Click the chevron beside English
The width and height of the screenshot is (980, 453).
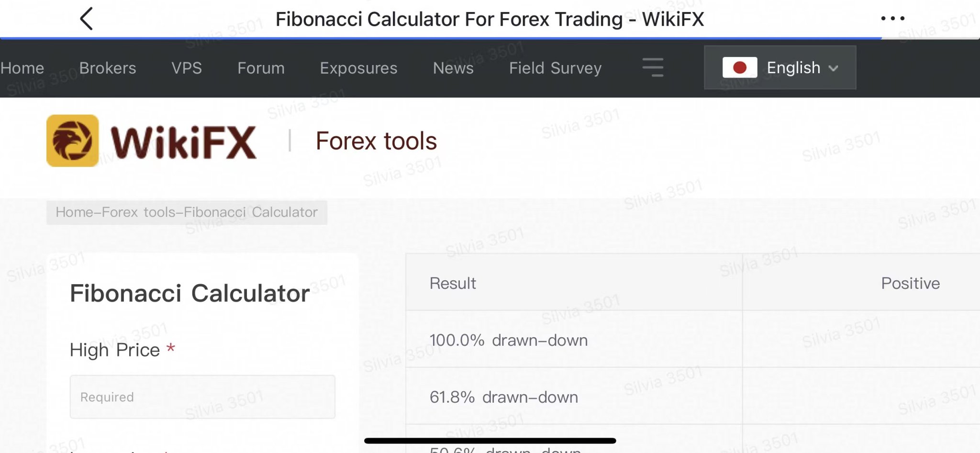(833, 68)
